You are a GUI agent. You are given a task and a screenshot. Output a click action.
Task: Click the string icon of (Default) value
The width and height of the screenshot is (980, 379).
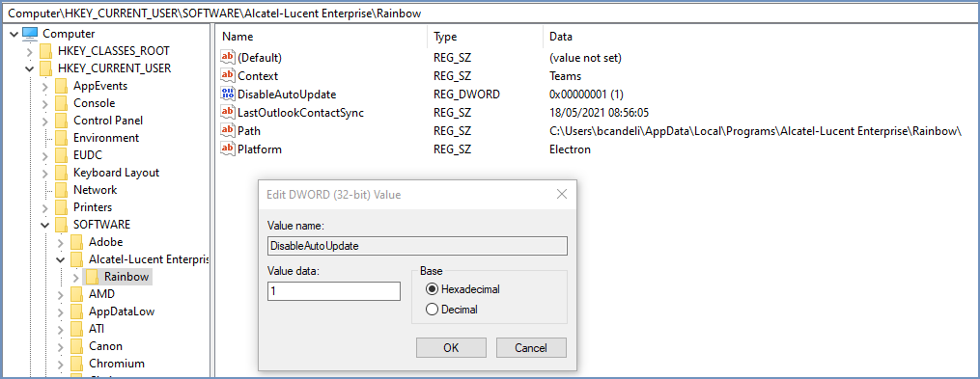pos(228,58)
